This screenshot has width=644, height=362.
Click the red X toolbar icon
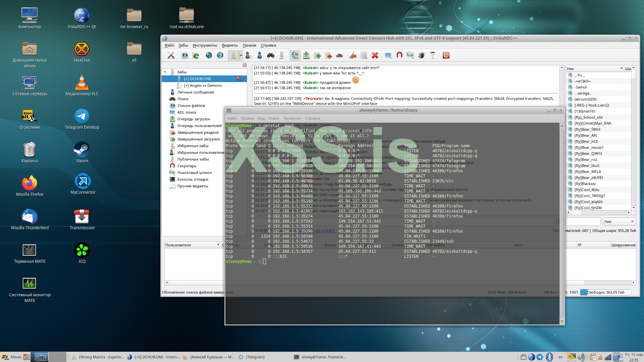(375, 56)
